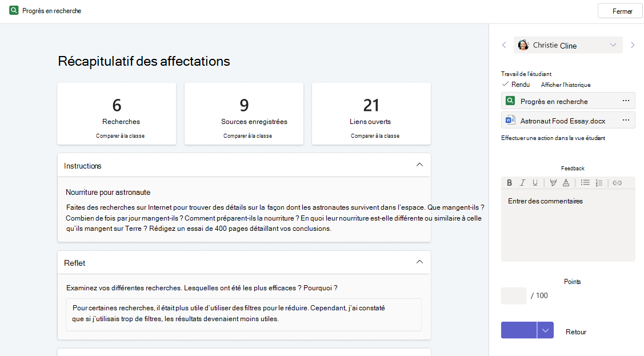Collapse the Instructions section
The image size is (644, 356).
[x=419, y=165]
